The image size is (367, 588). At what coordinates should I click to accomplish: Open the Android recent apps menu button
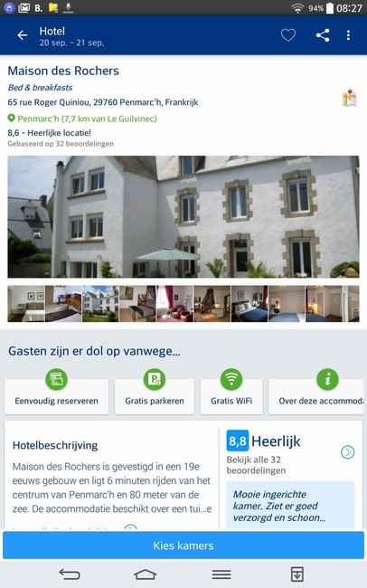coord(221,574)
